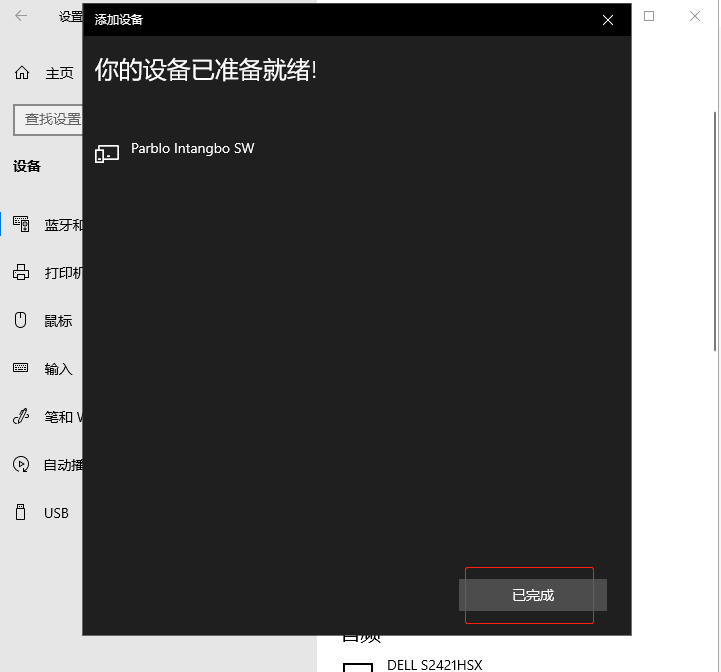Click the Settings window vertical scrollbar

(715, 231)
